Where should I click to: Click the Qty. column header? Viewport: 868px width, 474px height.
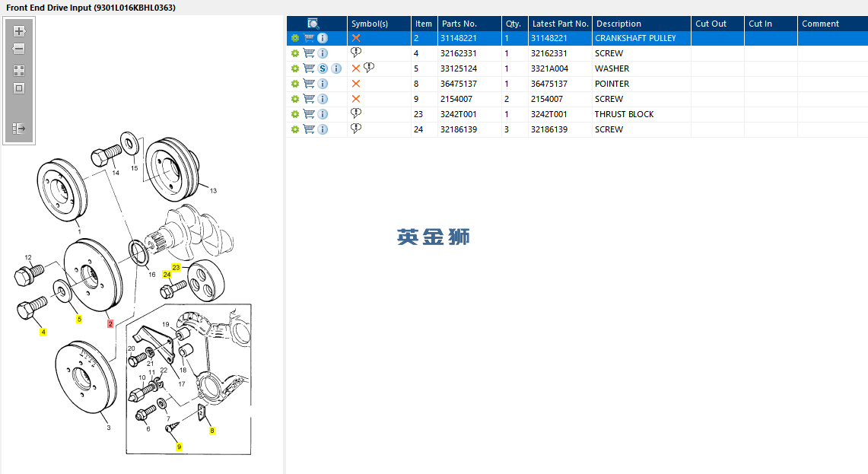tap(515, 24)
